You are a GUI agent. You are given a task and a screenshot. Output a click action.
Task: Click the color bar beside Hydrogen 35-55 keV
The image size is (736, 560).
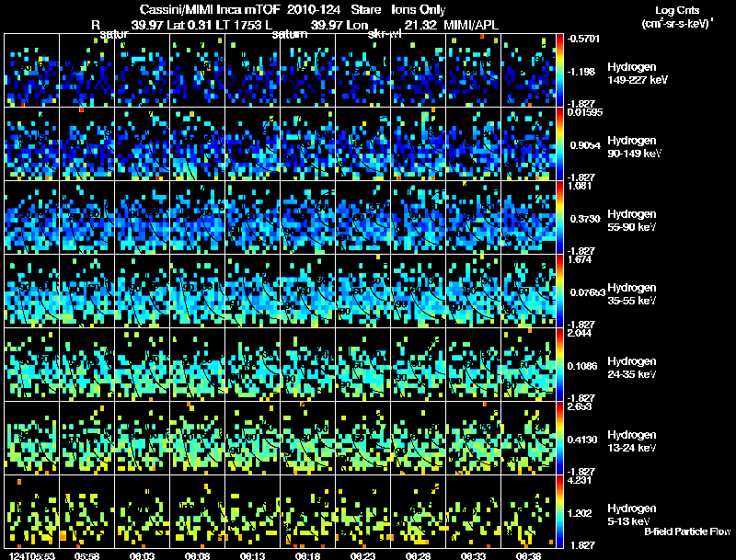(x=559, y=291)
